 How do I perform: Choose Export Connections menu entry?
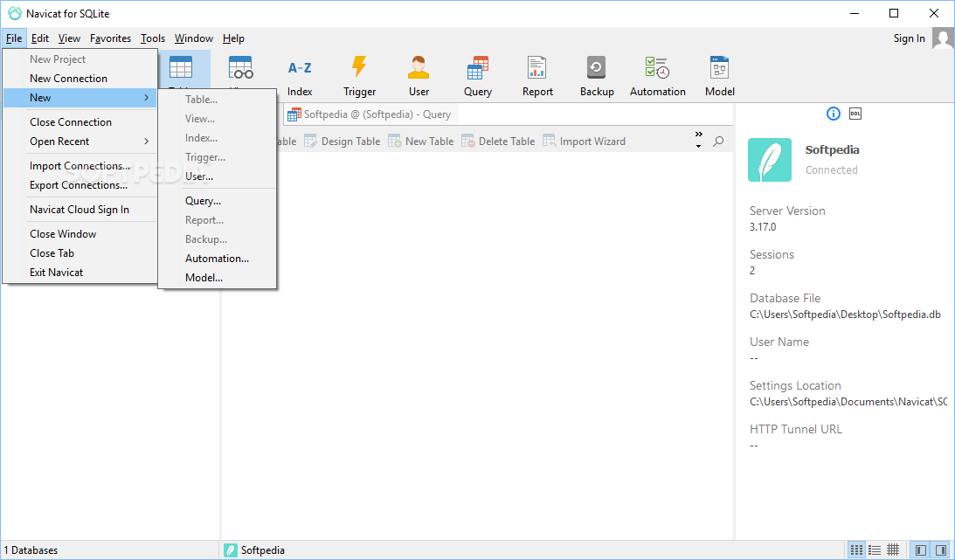tap(80, 185)
